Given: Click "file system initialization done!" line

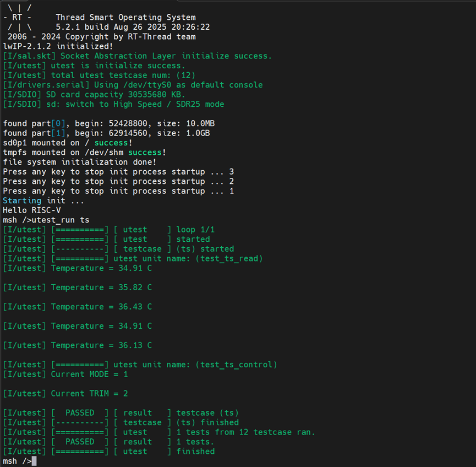Looking at the screenshot, I should (80, 162).
